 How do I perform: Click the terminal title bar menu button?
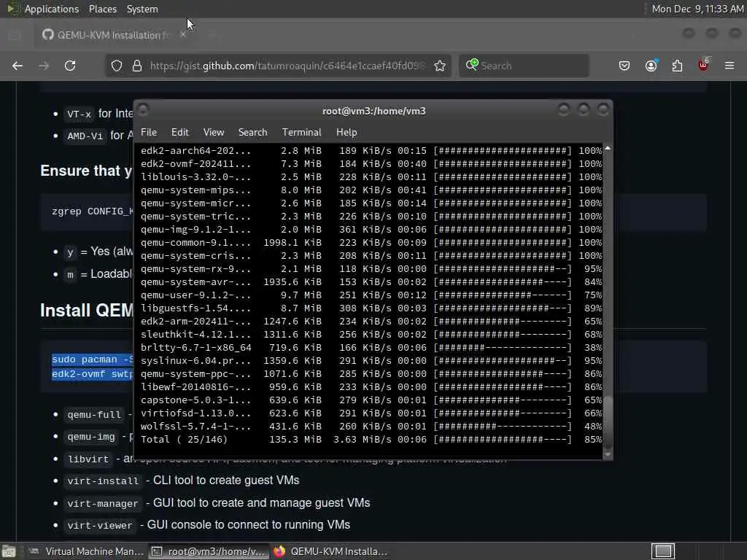click(144, 110)
